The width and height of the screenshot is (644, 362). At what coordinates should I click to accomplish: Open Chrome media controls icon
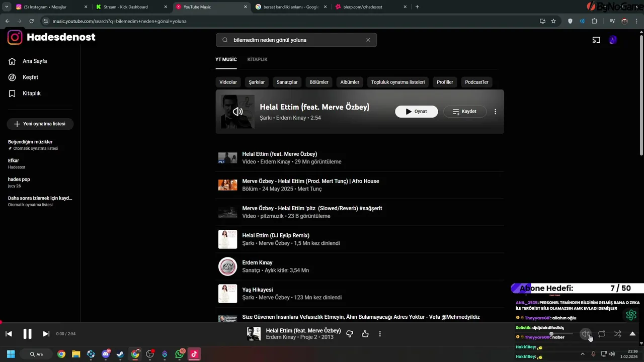[x=612, y=21]
